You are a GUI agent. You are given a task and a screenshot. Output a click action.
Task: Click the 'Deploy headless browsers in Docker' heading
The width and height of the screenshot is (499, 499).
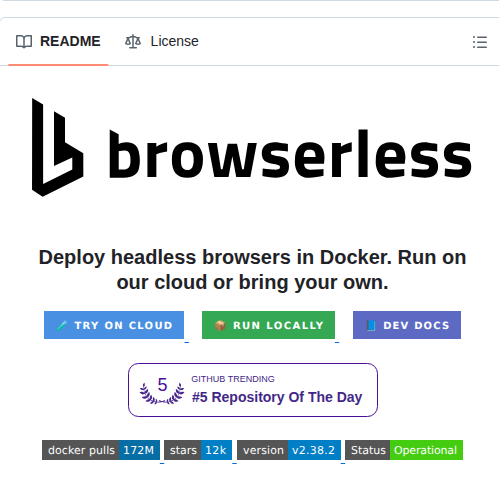click(252, 270)
